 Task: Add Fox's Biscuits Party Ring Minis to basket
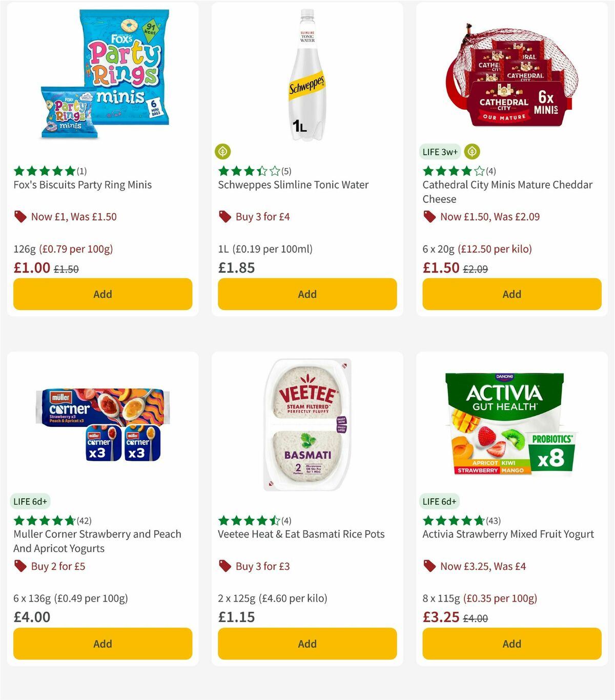(102, 294)
